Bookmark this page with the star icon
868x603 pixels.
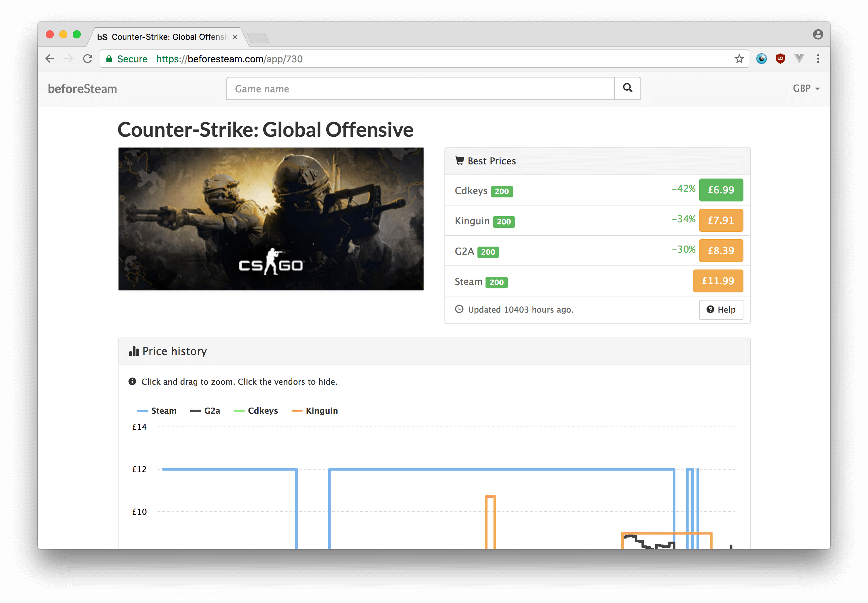click(x=739, y=59)
